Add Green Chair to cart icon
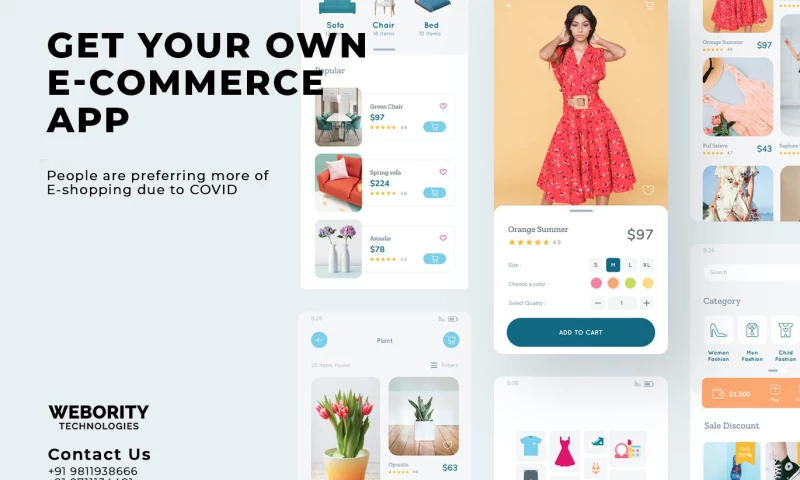Screen dimensions: 800x480 coord(434,127)
